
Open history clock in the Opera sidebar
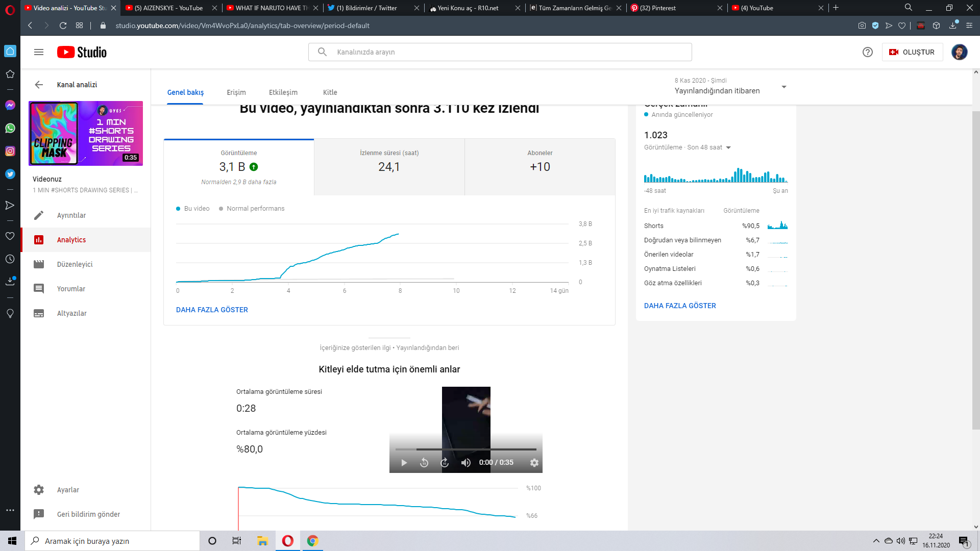tap(10, 259)
